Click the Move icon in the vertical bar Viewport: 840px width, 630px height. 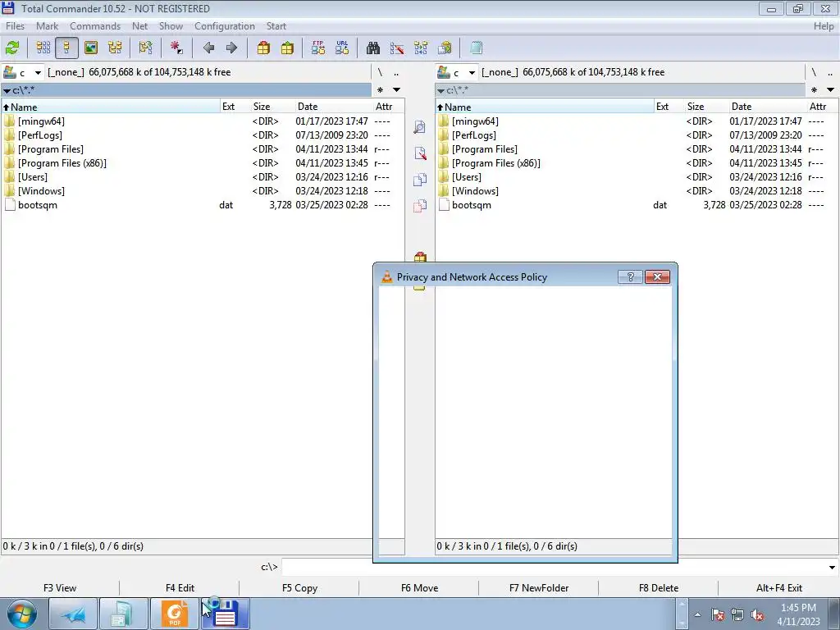tap(420, 206)
